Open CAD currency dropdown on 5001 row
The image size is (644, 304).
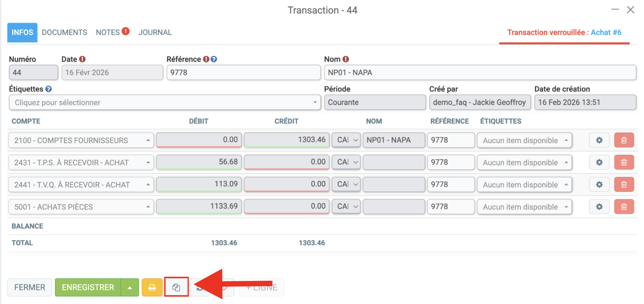point(346,207)
